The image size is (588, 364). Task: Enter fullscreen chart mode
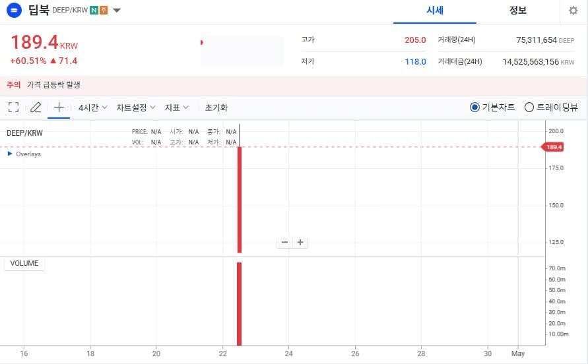point(13,107)
